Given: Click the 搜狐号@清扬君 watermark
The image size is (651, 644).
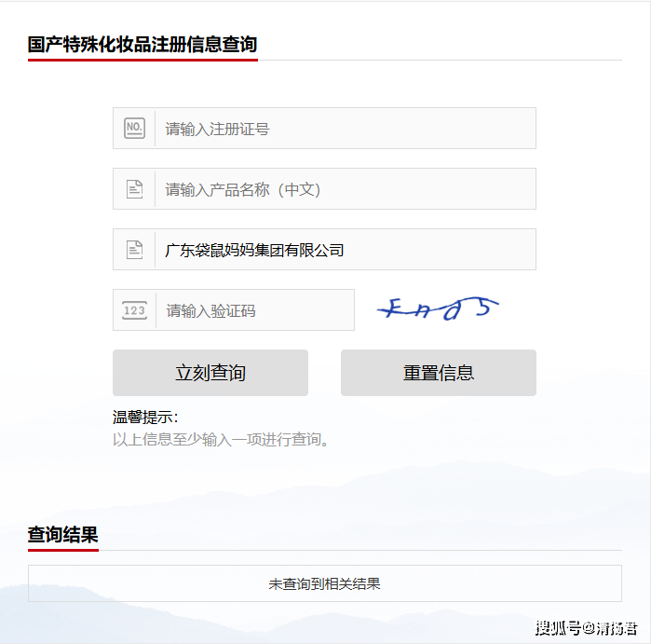Looking at the screenshot, I should [x=586, y=627].
